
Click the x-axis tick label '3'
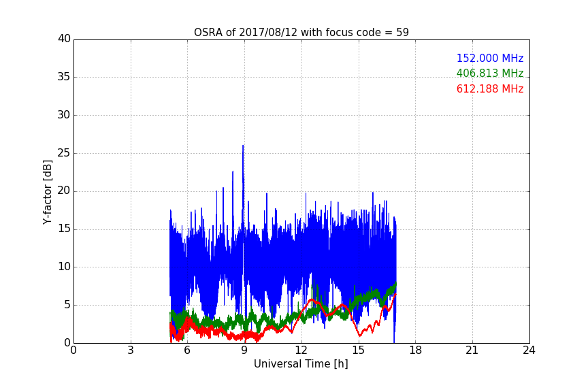point(131,350)
